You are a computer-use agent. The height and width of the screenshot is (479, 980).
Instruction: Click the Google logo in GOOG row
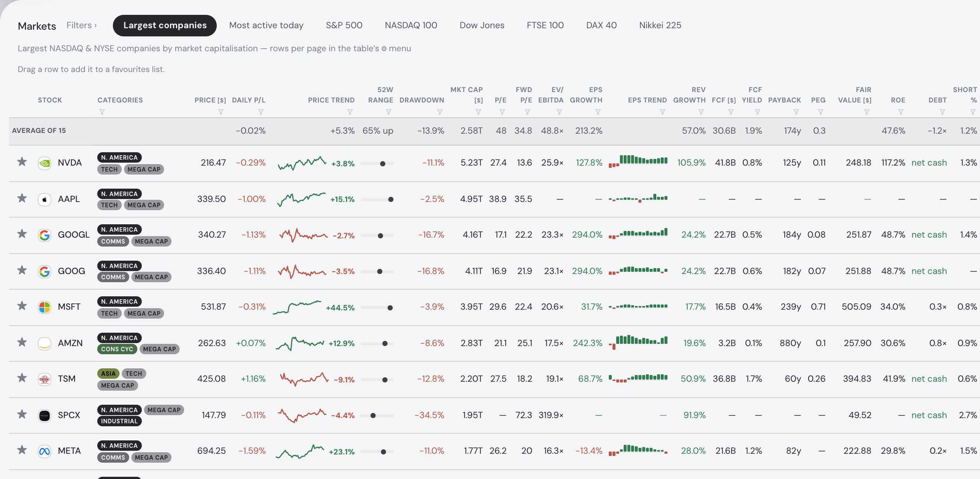(45, 271)
